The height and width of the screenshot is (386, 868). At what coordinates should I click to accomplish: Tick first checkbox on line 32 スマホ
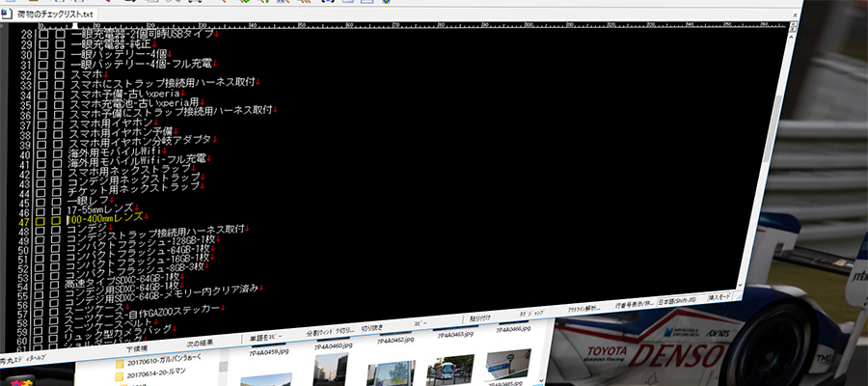42,74
